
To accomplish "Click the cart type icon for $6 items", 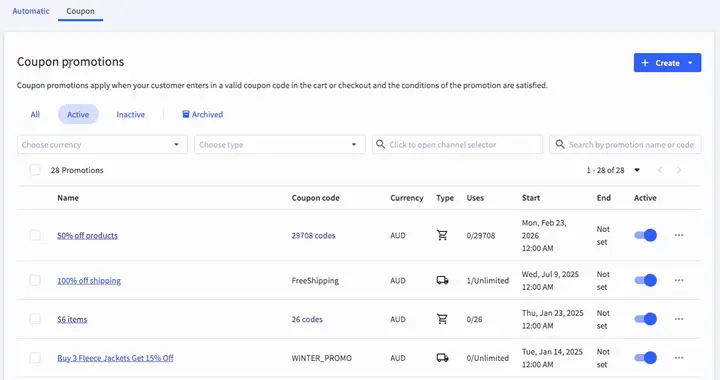I will click(x=442, y=319).
